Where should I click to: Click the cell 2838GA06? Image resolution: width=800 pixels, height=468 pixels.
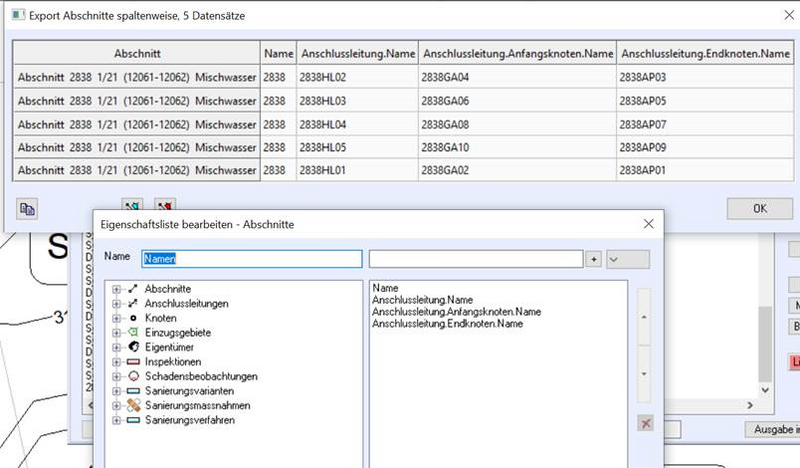click(518, 101)
